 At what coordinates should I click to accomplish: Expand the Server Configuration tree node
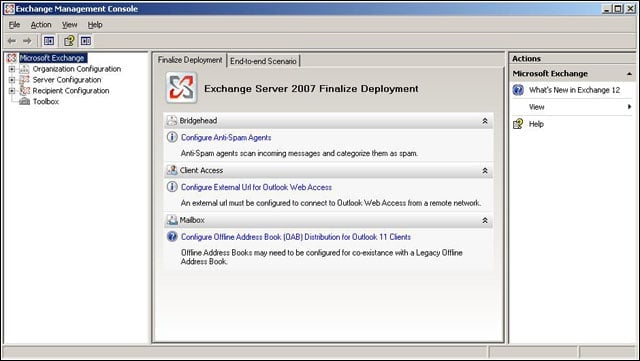click(12, 80)
